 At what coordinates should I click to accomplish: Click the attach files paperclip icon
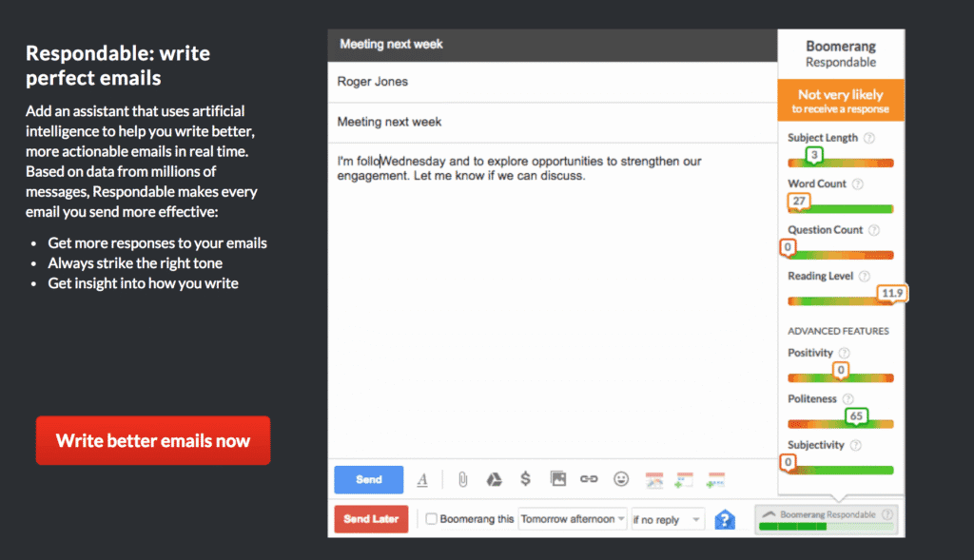tap(462, 480)
